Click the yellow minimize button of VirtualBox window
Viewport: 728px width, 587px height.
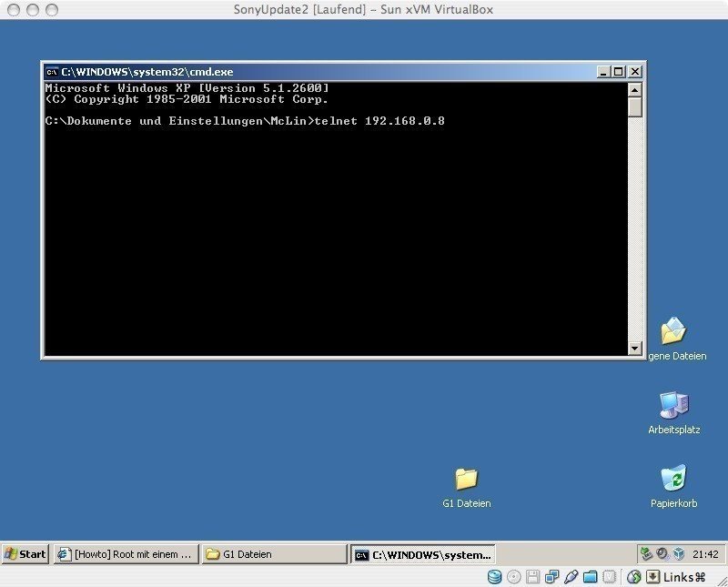[33, 10]
